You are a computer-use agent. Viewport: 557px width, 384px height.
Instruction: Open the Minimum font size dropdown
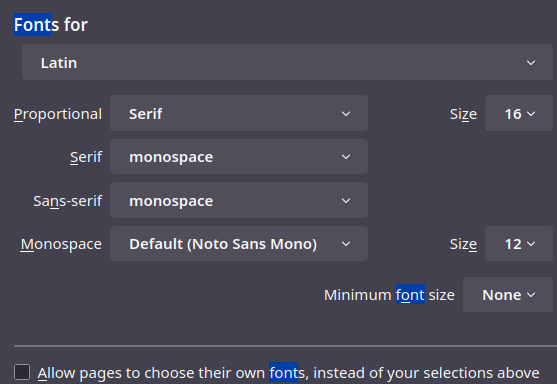(508, 295)
